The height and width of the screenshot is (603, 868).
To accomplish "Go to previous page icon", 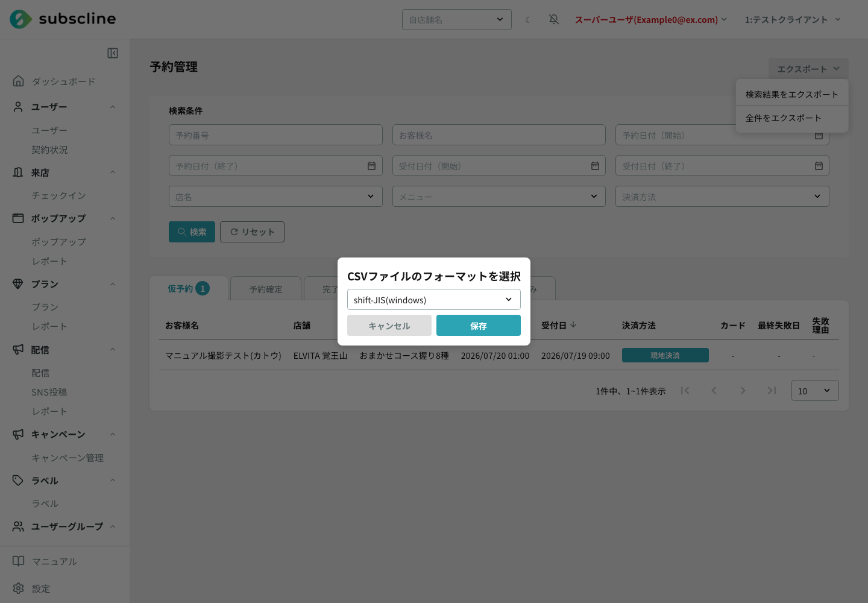I will [x=714, y=391].
